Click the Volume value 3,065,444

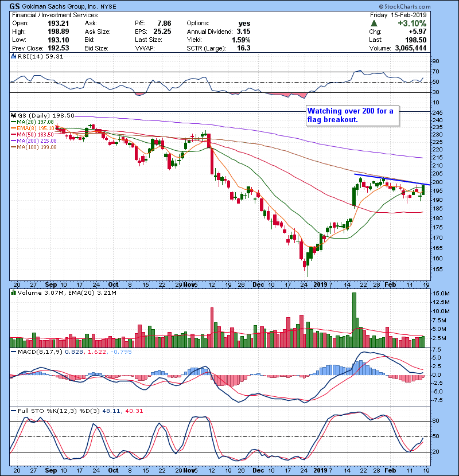point(410,48)
